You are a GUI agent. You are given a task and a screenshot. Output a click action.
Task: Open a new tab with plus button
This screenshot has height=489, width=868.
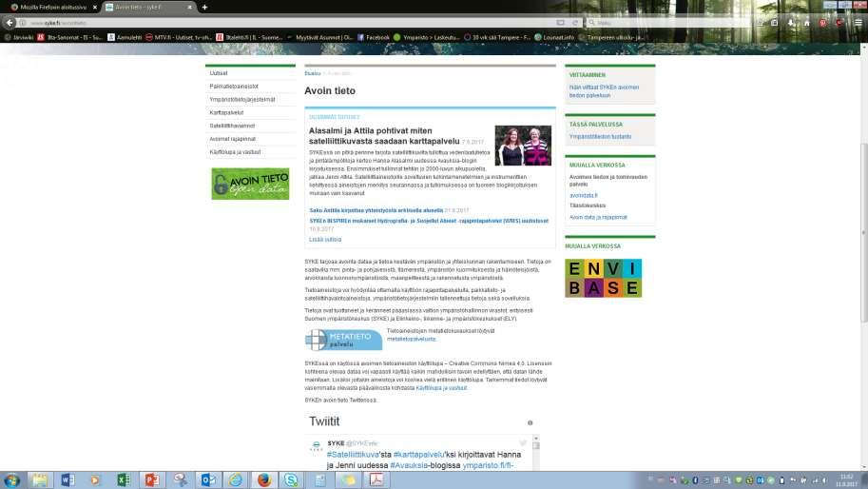204,8
